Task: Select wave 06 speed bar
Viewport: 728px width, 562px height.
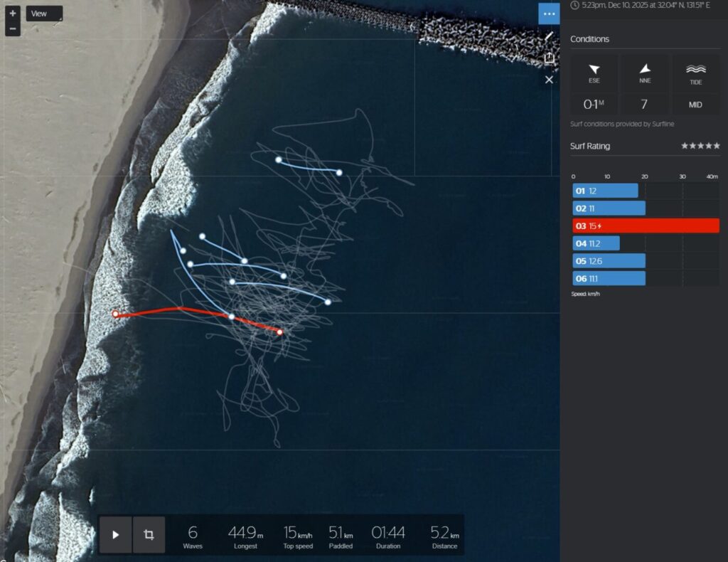Action: click(609, 278)
